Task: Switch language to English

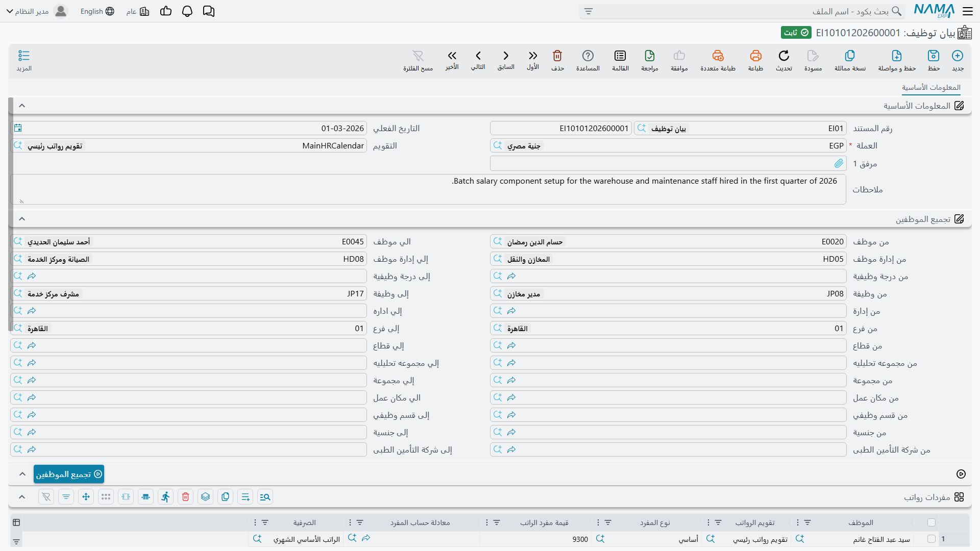Action: (x=97, y=11)
